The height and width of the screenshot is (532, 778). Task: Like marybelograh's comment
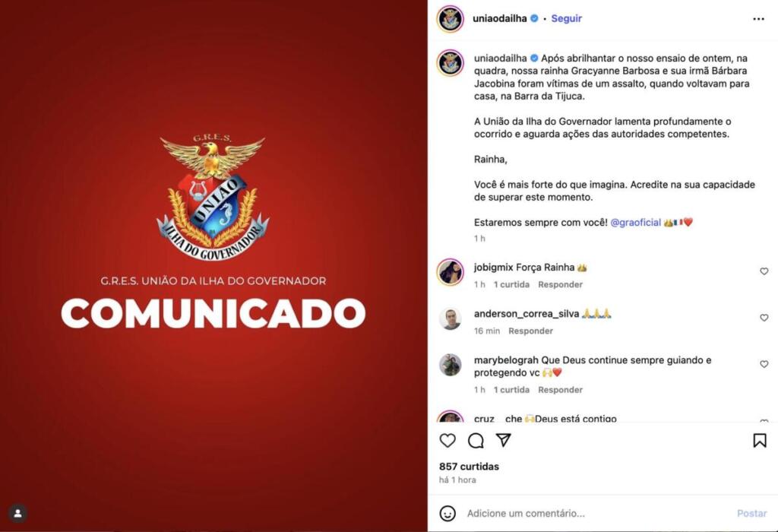click(x=764, y=364)
